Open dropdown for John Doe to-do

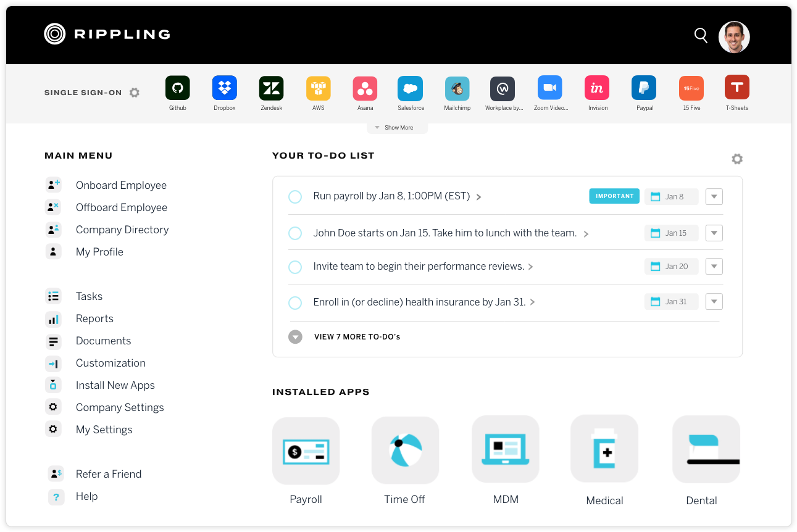click(x=714, y=233)
